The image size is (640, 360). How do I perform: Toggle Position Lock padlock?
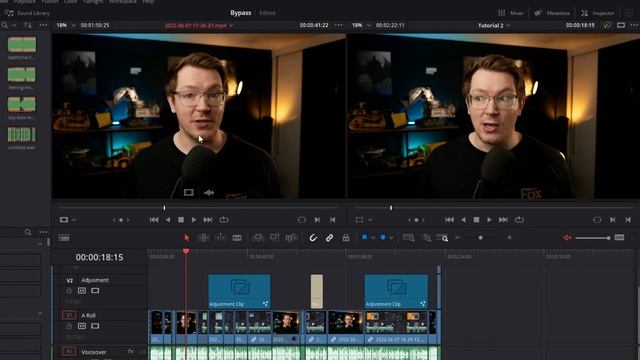pos(346,238)
